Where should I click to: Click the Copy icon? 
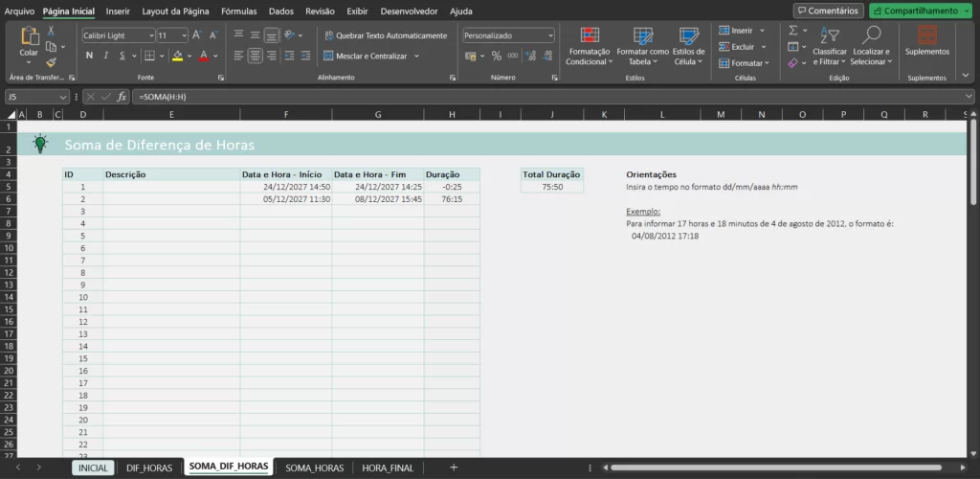(51, 46)
